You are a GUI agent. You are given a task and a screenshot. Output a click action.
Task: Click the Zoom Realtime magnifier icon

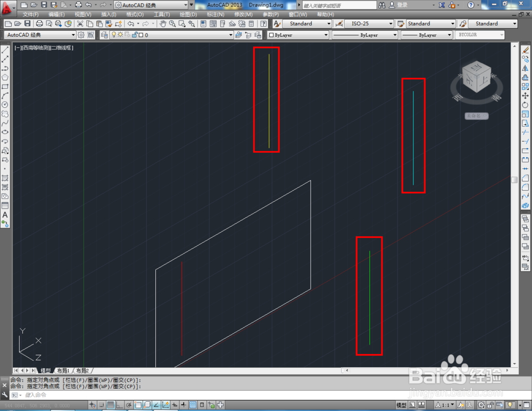click(x=172, y=23)
